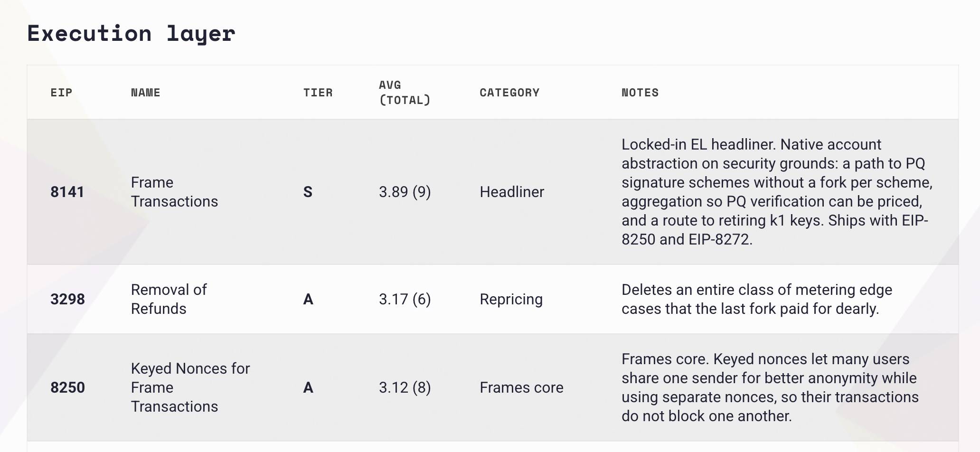Click the Repricing category cell
980x452 pixels.
(x=511, y=299)
